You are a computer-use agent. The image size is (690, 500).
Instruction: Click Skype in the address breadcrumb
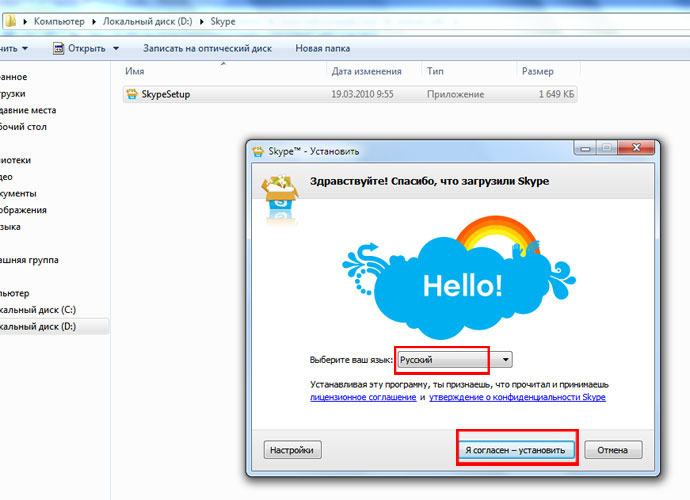[223, 22]
